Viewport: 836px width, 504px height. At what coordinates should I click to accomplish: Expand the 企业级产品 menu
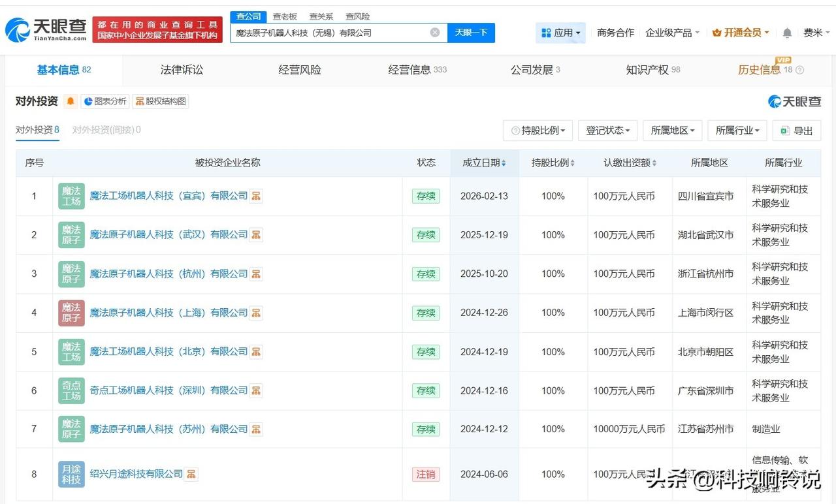(672, 33)
